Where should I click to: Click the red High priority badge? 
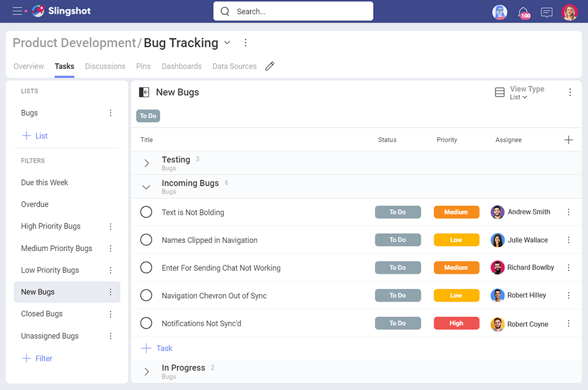click(457, 323)
